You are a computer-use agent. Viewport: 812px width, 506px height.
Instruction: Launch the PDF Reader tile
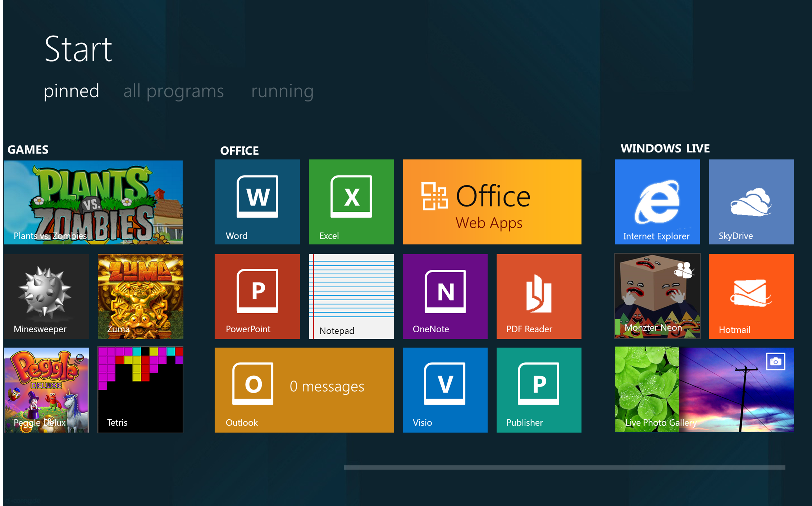539,296
